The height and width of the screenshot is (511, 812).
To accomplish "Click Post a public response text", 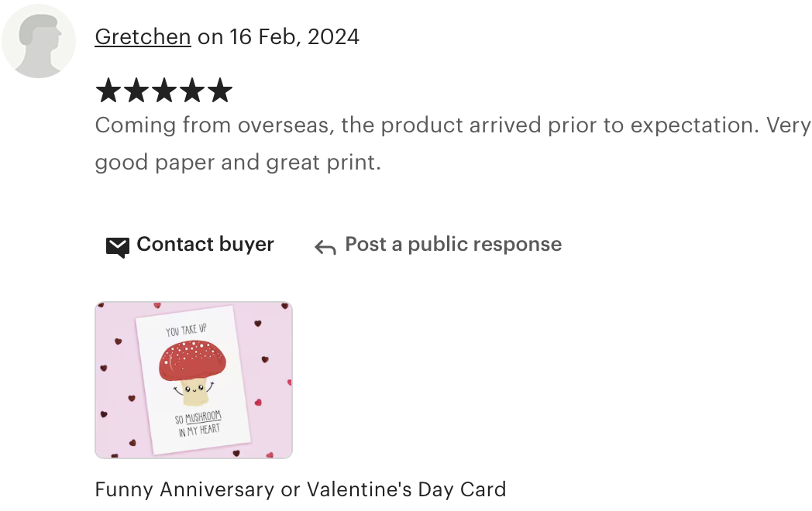I will tap(453, 245).
